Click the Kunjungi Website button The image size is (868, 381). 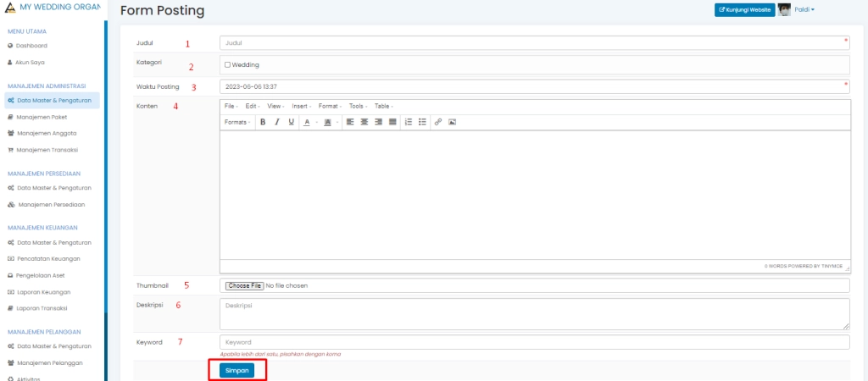pyautogui.click(x=744, y=10)
